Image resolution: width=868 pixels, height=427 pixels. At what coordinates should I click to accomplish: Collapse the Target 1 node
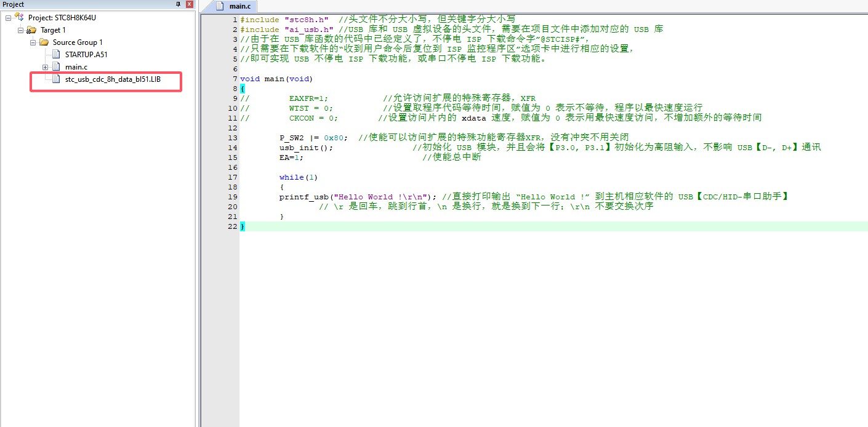click(x=20, y=30)
